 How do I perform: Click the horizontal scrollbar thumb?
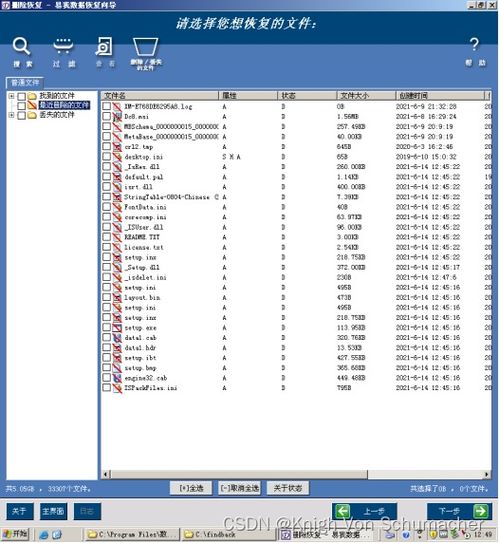[239, 474]
